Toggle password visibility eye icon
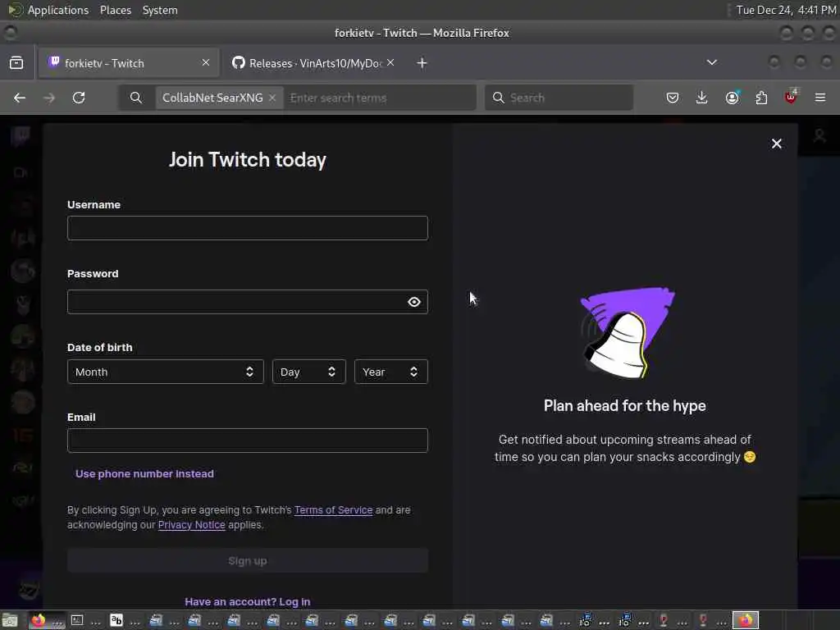 pyautogui.click(x=413, y=302)
